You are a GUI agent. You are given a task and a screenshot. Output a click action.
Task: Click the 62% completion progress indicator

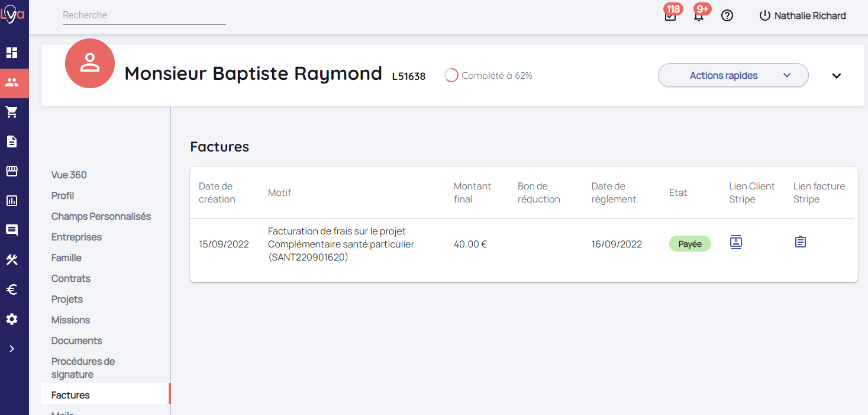pos(451,76)
